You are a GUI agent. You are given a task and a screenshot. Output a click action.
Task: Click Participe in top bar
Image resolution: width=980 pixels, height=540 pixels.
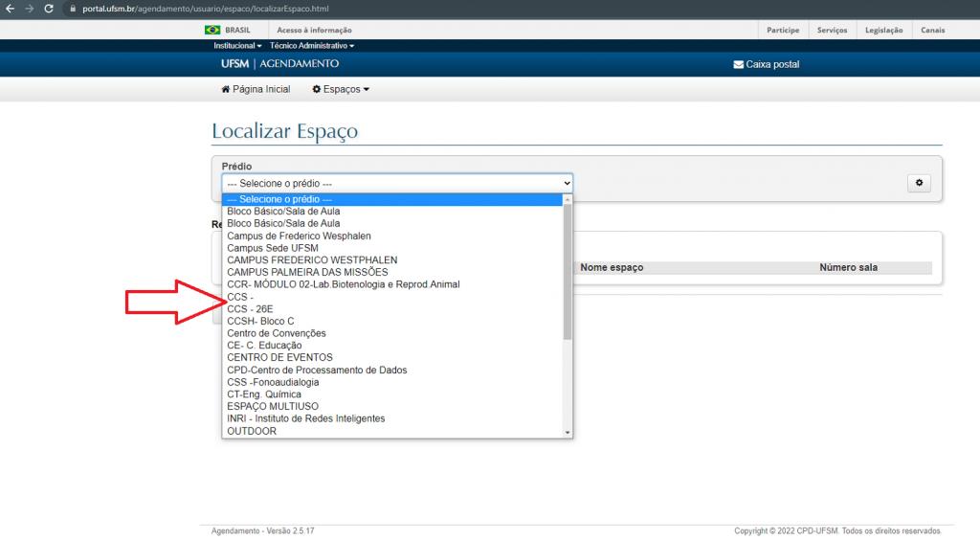pyautogui.click(x=783, y=30)
